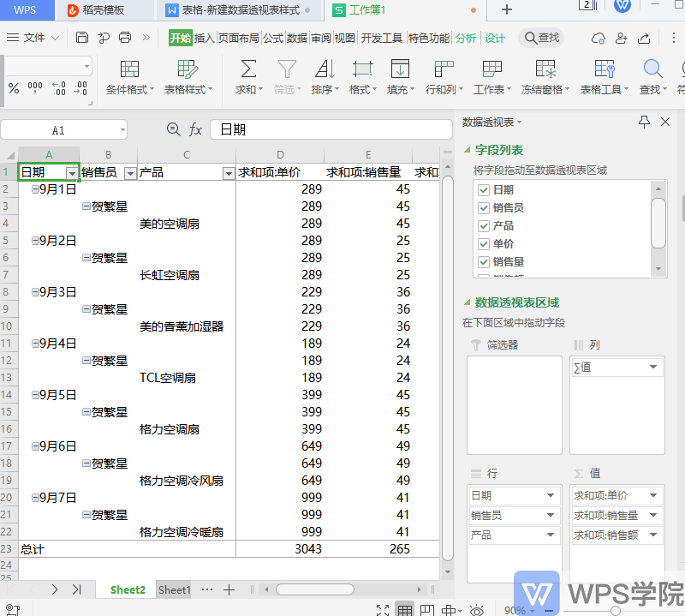Viewport: 685px width, 616px height.
Task: Collapse the 9月7日 group
Action: [x=35, y=498]
